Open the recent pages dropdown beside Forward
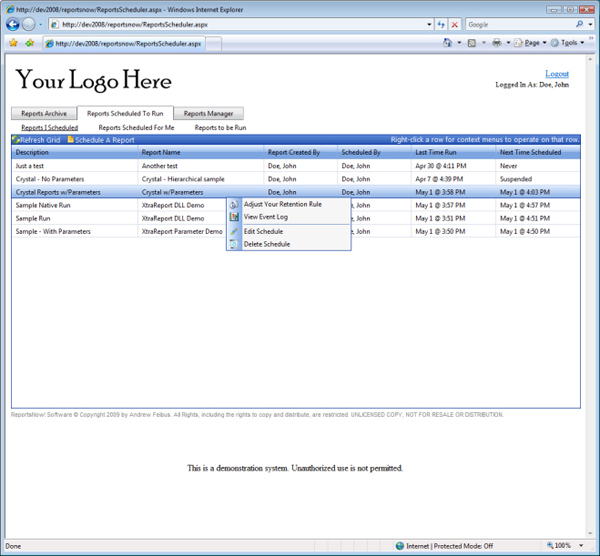 click(x=40, y=25)
